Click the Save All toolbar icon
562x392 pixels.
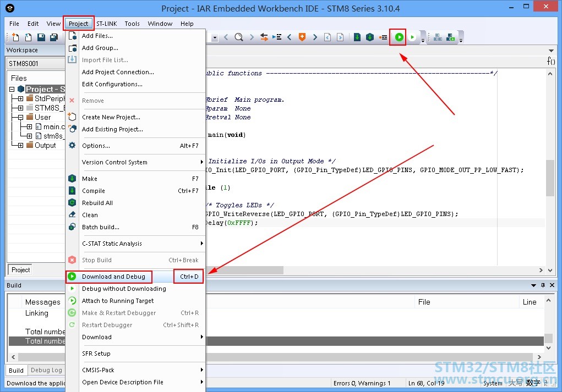pyautogui.click(x=54, y=37)
